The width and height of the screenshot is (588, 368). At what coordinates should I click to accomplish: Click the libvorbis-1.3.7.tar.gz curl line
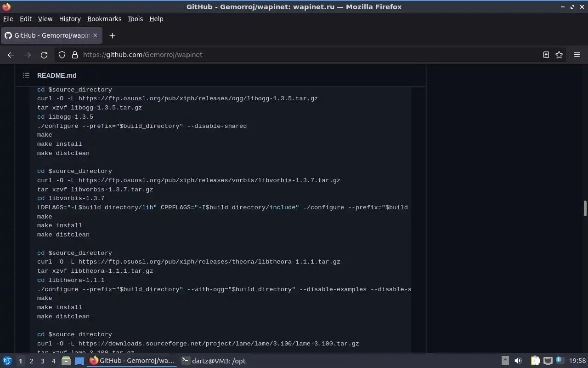tap(189, 180)
